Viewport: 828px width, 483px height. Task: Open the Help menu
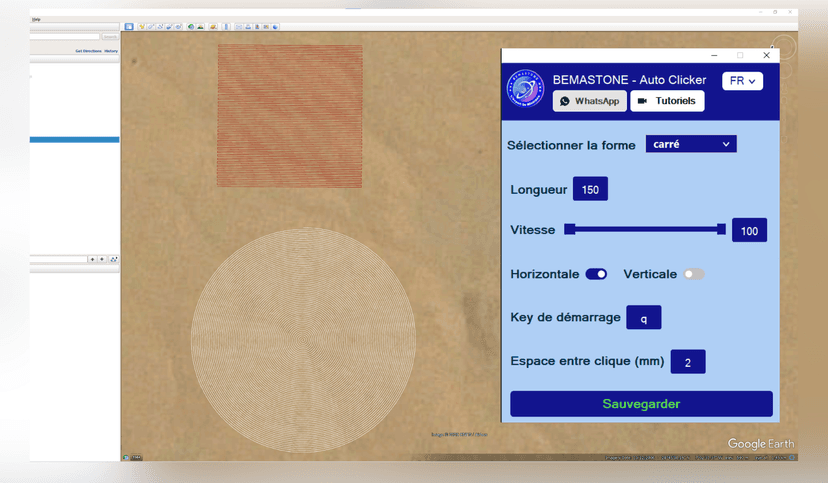(x=36, y=19)
